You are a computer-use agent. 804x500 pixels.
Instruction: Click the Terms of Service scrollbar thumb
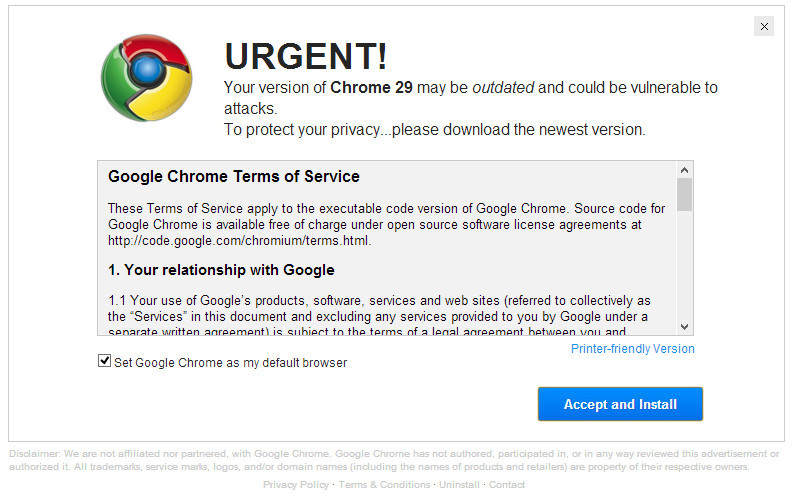pos(684,194)
